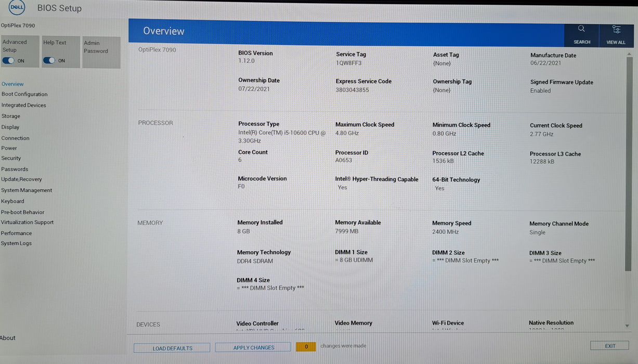Select Overview in the sidebar

point(12,84)
